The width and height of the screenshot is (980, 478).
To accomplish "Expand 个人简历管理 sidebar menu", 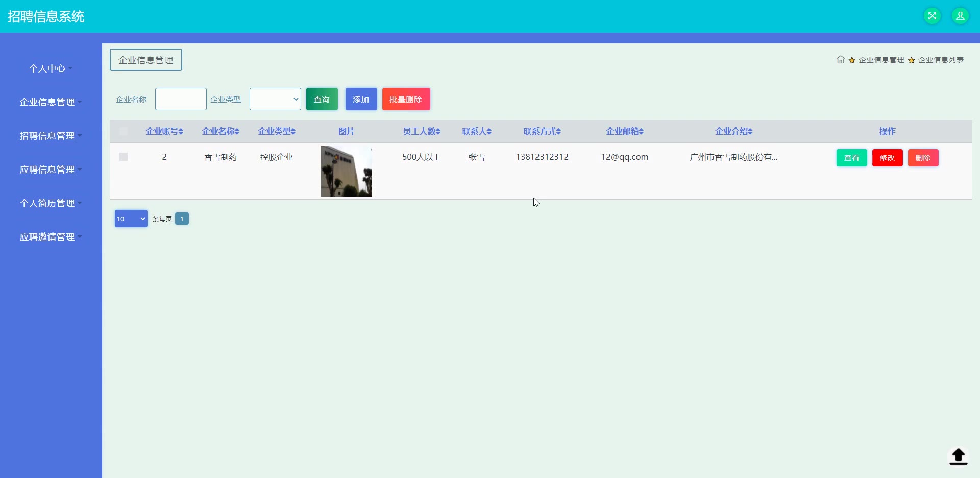I will (x=51, y=203).
